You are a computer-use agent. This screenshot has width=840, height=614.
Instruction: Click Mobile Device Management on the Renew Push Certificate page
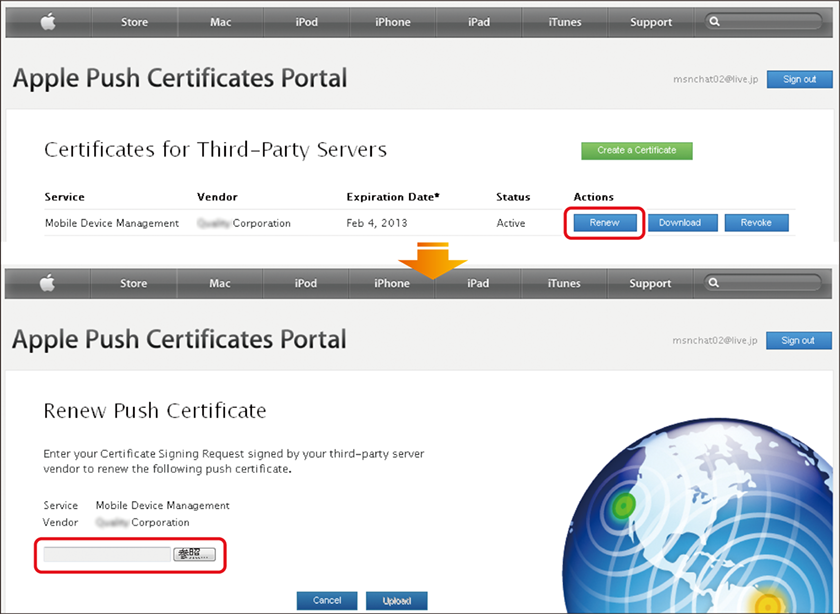tap(162, 505)
